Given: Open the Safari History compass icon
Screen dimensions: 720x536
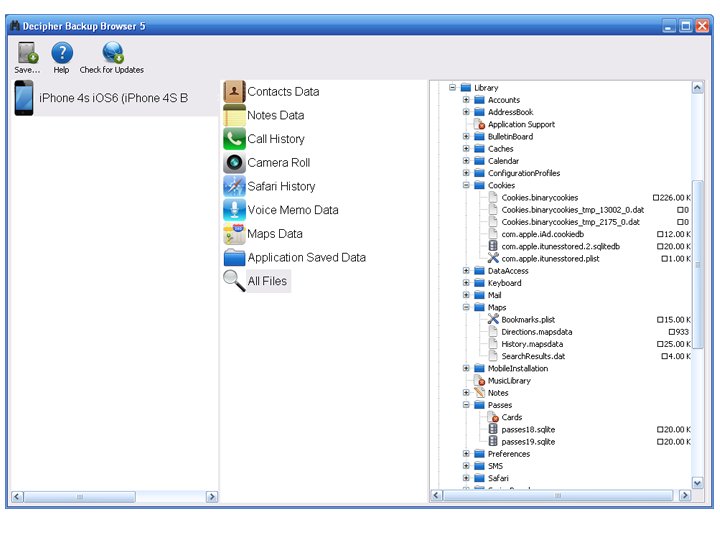Looking at the screenshot, I should 234,187.
